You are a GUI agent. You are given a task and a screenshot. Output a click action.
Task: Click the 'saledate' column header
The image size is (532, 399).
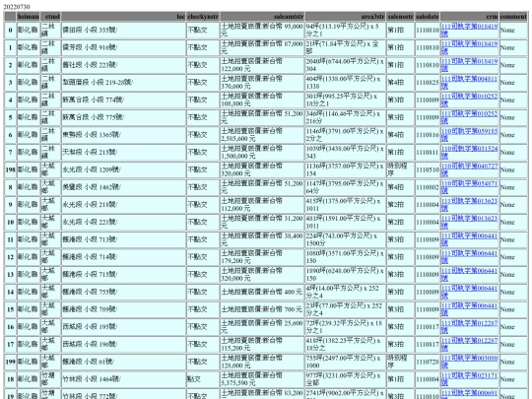(428, 17)
